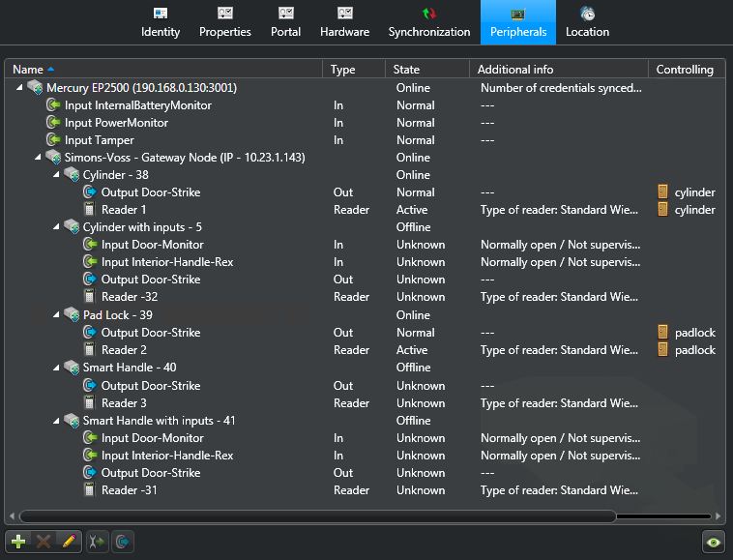Click the green plus add button
Screen dimensions: 733x560
click(x=19, y=542)
